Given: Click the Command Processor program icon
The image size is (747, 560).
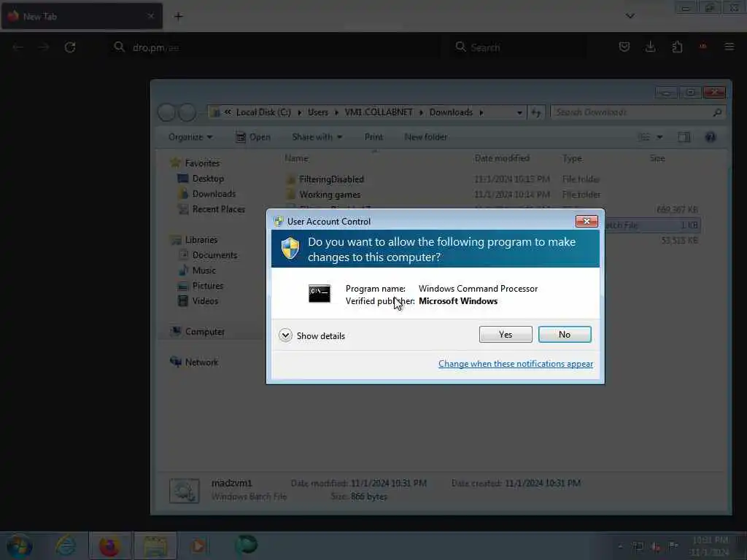Looking at the screenshot, I should 320,293.
